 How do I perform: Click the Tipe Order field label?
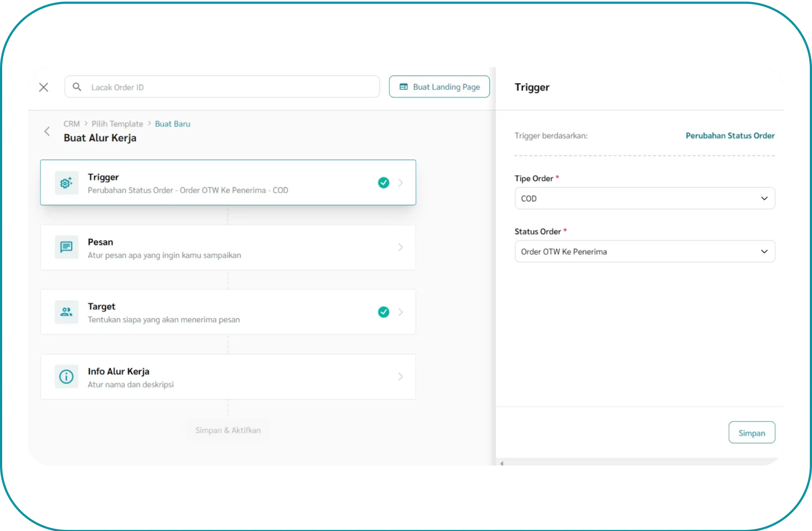534,178
